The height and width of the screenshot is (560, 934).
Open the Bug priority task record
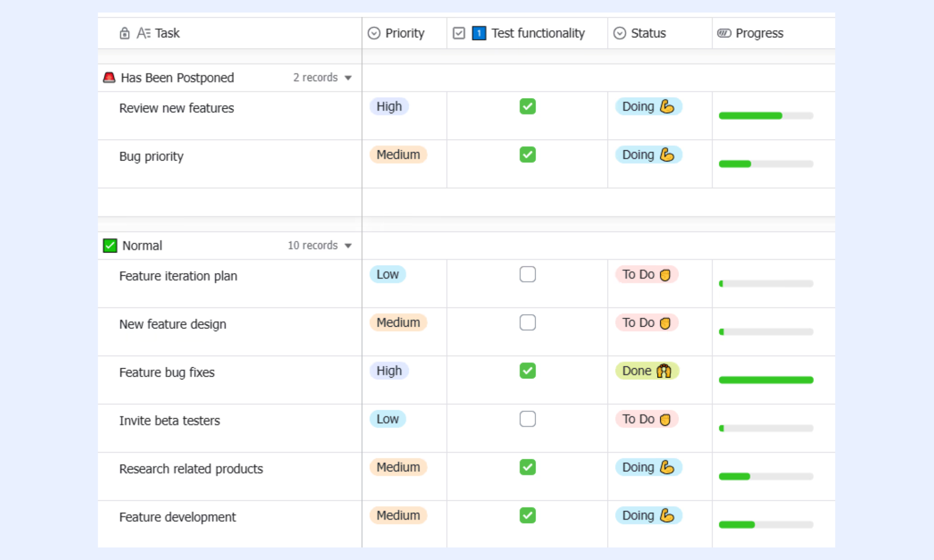pos(151,156)
